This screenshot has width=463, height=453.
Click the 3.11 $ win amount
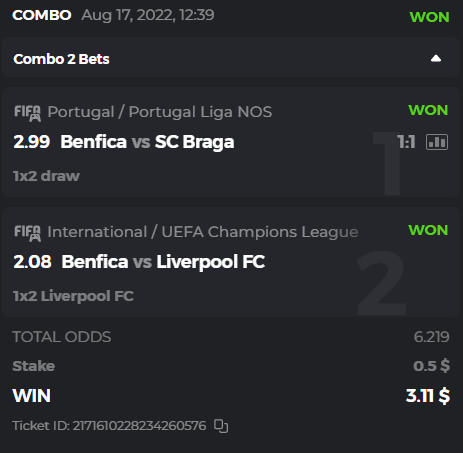point(428,396)
